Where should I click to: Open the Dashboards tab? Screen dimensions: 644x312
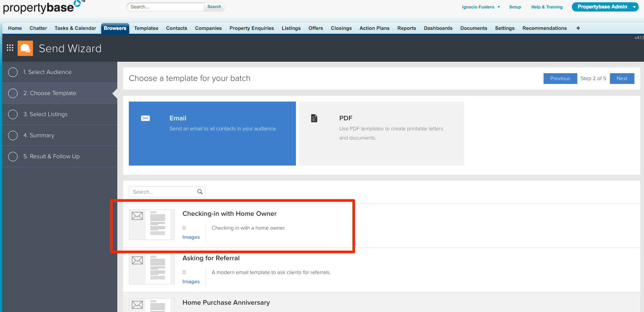tap(438, 28)
